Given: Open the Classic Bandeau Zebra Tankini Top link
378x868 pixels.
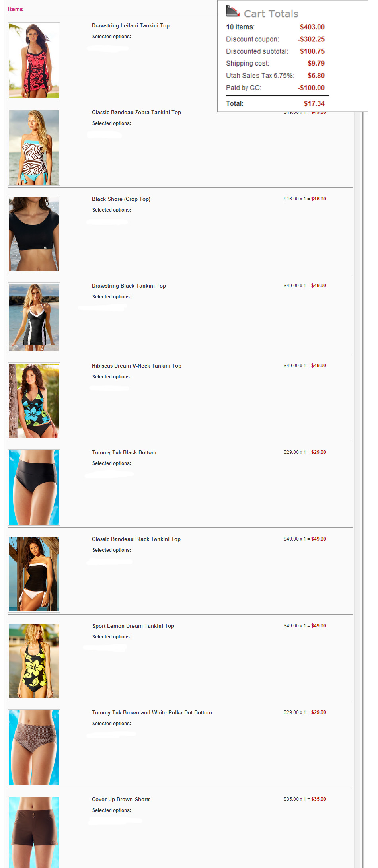Looking at the screenshot, I should tap(136, 112).
